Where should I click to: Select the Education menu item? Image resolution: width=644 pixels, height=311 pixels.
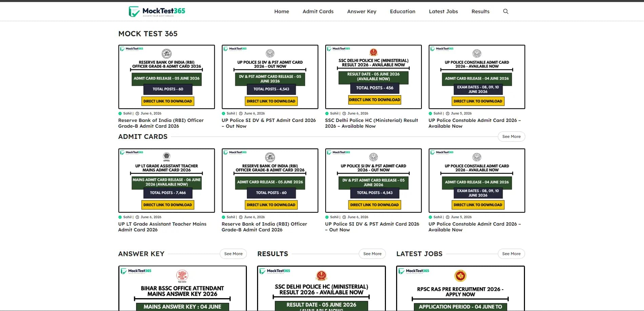[403, 12]
